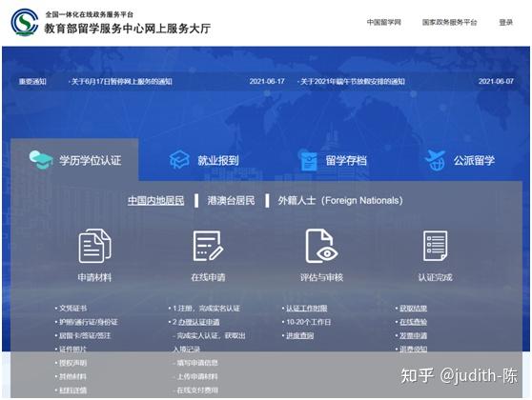Click the 申请材料 heading

pos(94,277)
